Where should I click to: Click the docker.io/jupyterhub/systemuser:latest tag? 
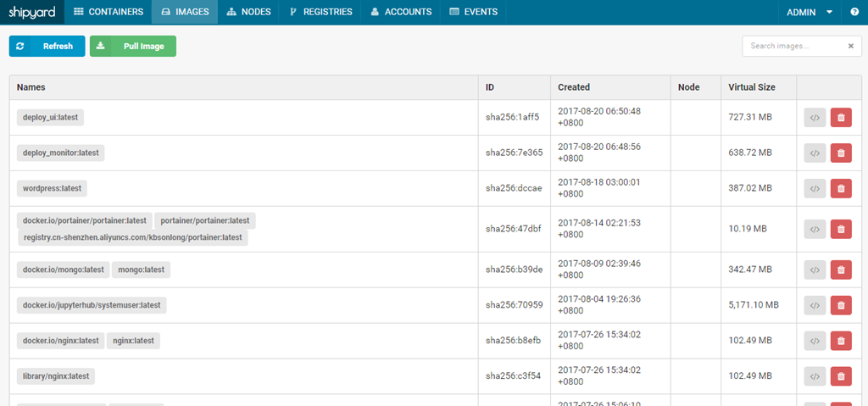point(92,305)
